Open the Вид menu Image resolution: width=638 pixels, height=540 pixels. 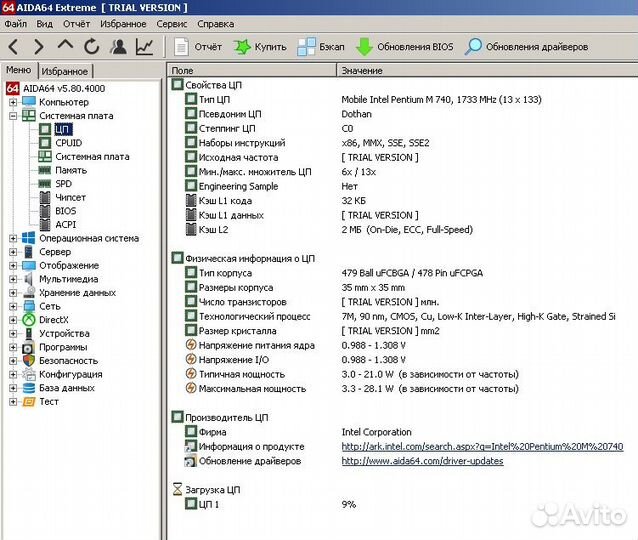click(44, 24)
